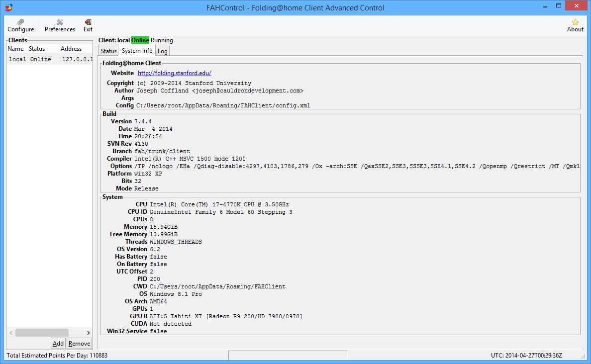591x364 pixels.
Task: Switch to the Status tab
Action: [x=108, y=51]
